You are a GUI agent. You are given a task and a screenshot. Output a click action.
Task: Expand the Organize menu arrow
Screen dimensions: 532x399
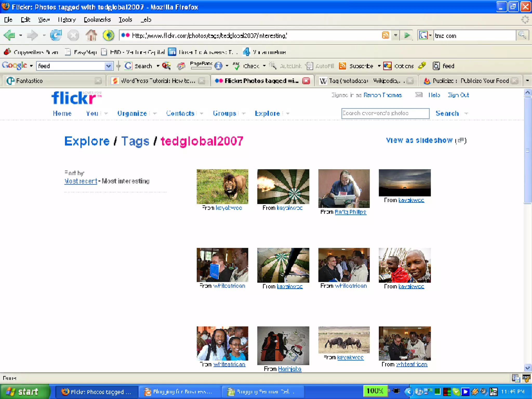(x=155, y=114)
